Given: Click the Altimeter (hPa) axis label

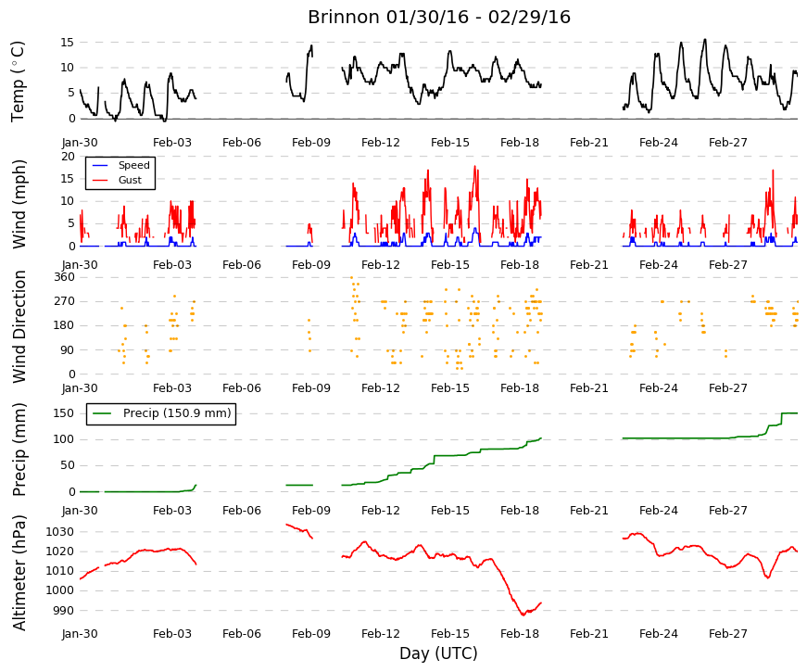Looking at the screenshot, I should 19,573.
